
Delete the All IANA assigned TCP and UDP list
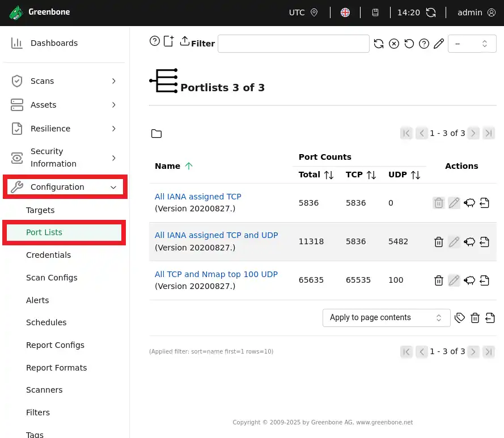click(x=438, y=242)
